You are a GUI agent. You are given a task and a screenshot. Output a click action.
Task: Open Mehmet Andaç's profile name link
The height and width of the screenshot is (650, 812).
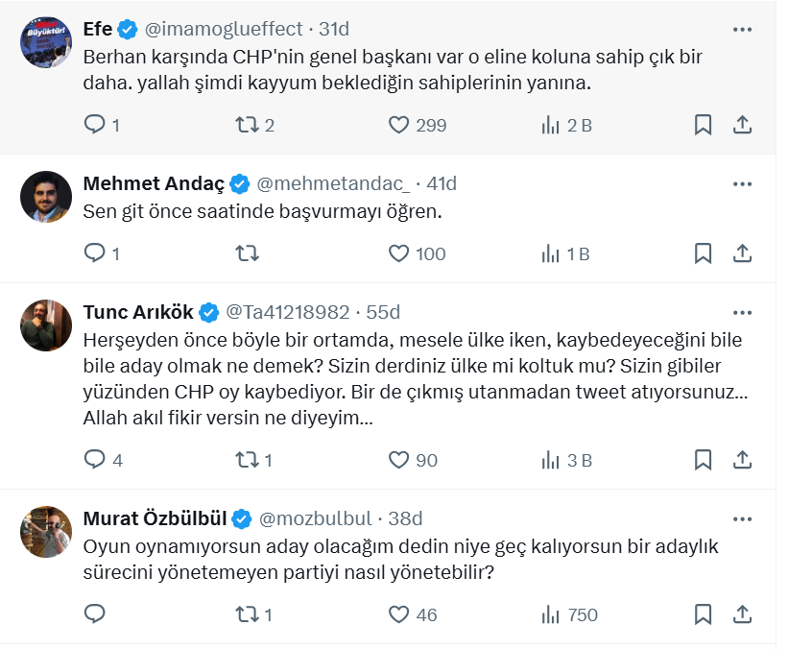[x=155, y=183]
